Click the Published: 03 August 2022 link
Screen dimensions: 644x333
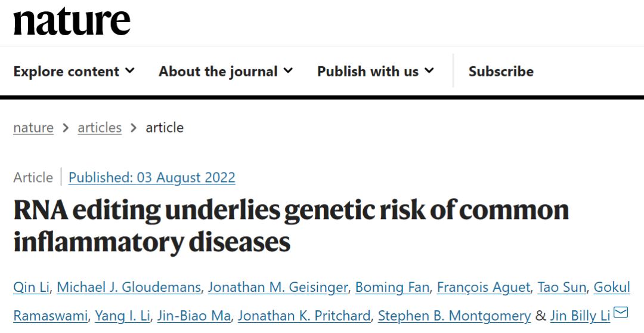coord(152,178)
